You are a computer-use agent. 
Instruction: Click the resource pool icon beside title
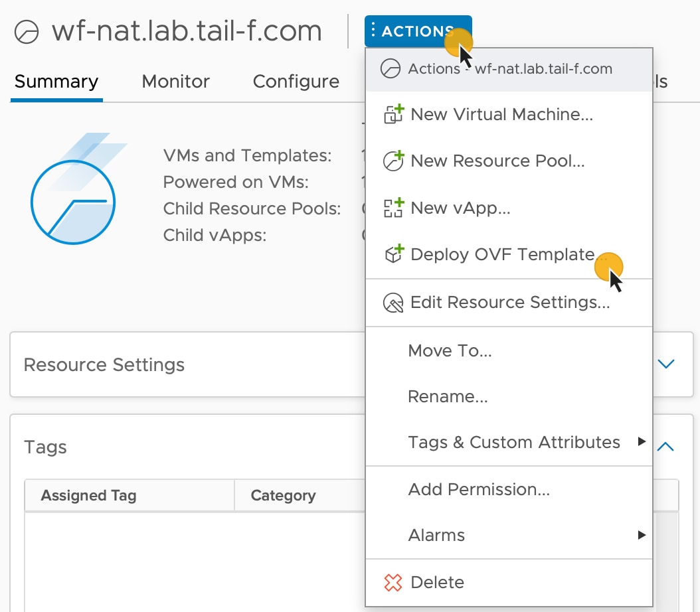pyautogui.click(x=28, y=33)
